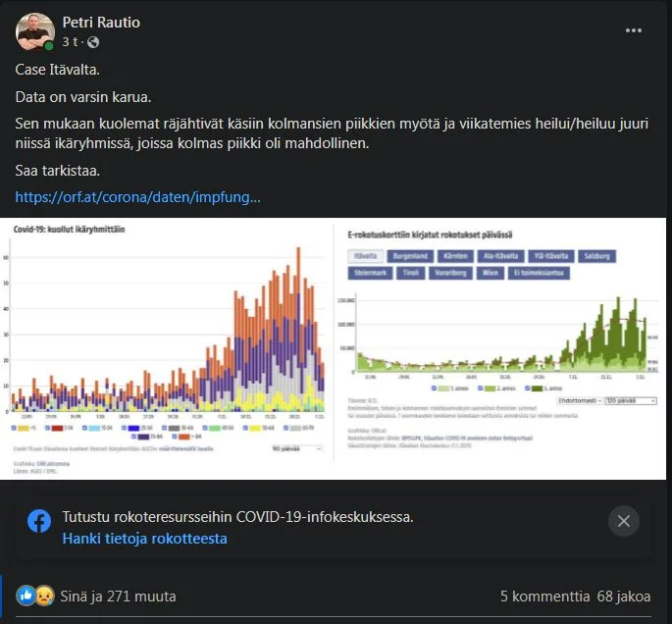Toggle the orange over-84 age checkbox

pos(175,437)
